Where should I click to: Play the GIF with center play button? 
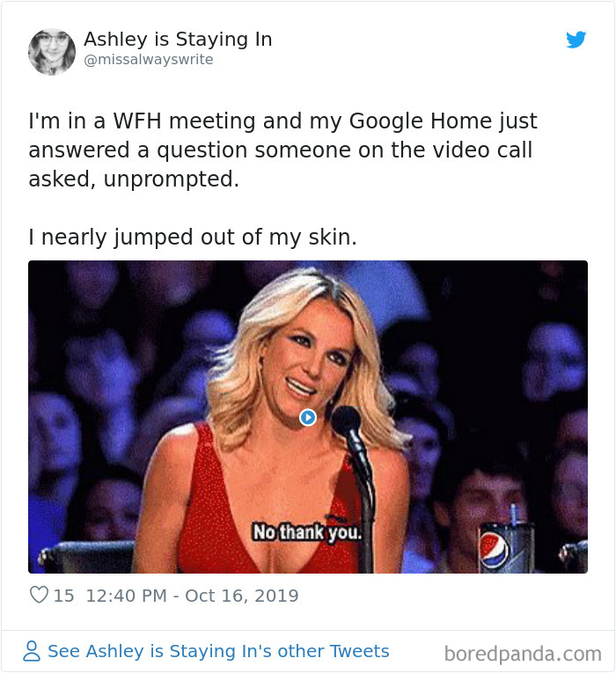point(308,417)
